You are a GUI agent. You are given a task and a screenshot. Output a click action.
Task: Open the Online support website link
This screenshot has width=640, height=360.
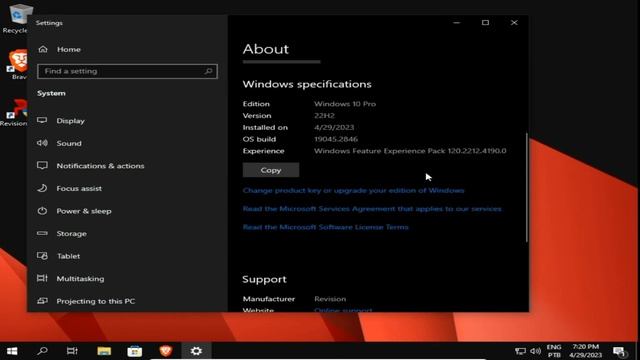tap(343, 310)
